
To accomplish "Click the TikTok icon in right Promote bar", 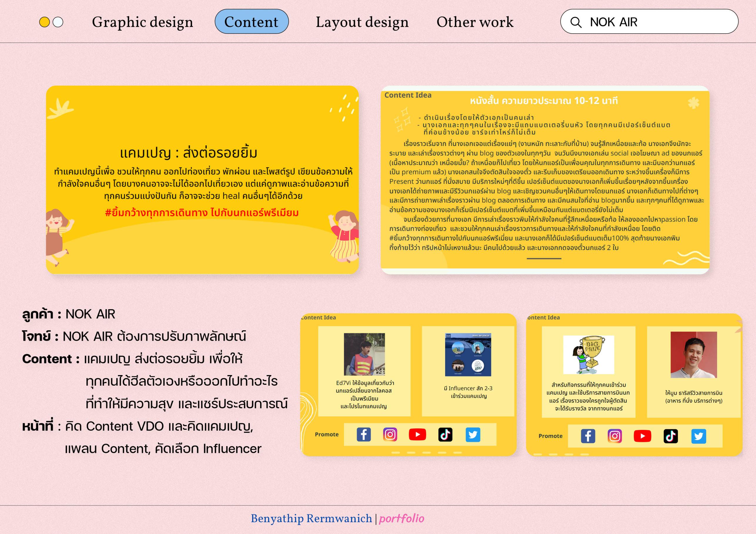I will point(670,436).
